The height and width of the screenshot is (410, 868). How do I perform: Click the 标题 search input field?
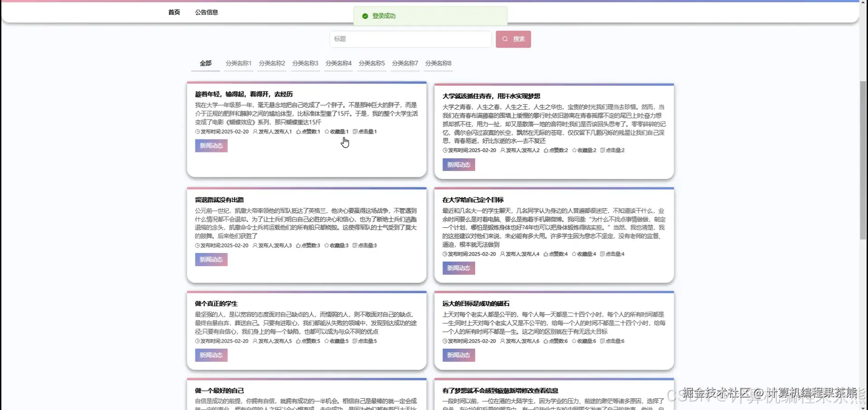[x=410, y=39]
